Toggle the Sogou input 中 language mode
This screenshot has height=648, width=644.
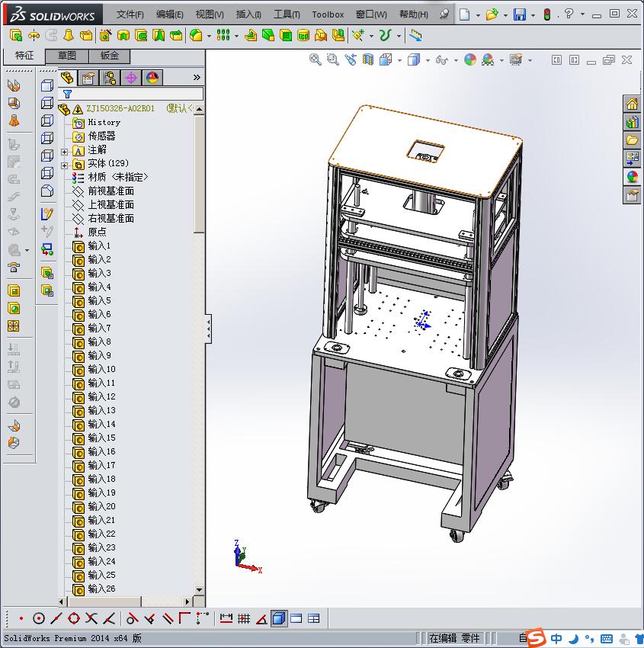pyautogui.click(x=557, y=638)
